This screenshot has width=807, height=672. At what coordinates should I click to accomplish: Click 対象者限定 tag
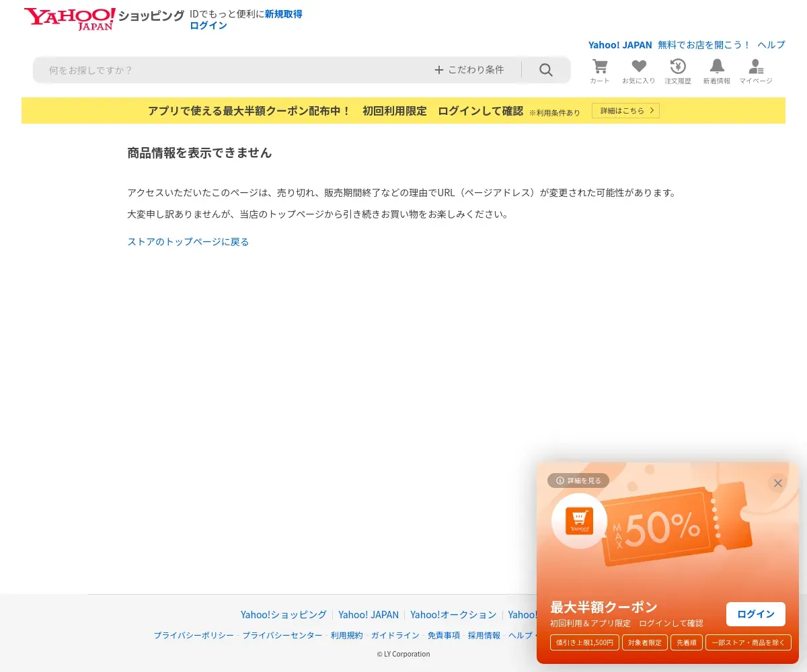(645, 642)
